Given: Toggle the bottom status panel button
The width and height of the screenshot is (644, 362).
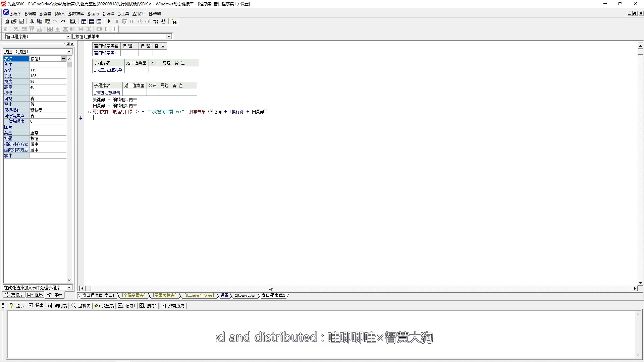Looking at the screenshot, I should pyautogui.click(x=91, y=21).
